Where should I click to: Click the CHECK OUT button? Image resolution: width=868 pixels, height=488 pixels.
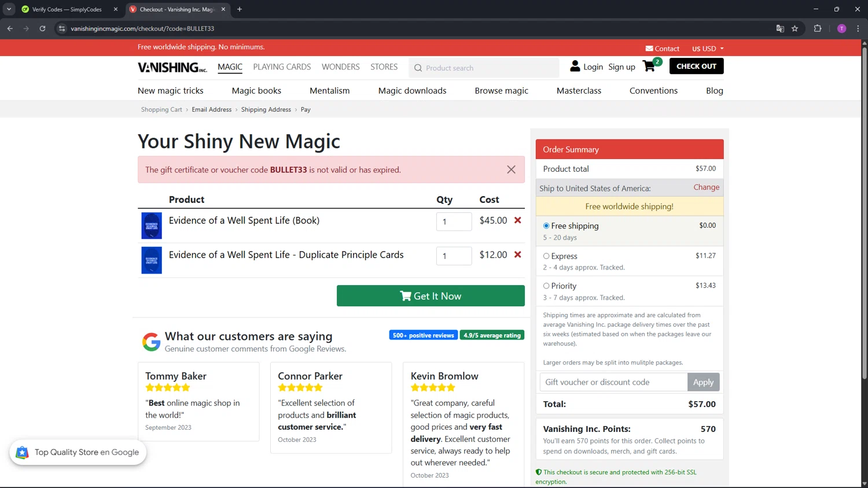696,66
